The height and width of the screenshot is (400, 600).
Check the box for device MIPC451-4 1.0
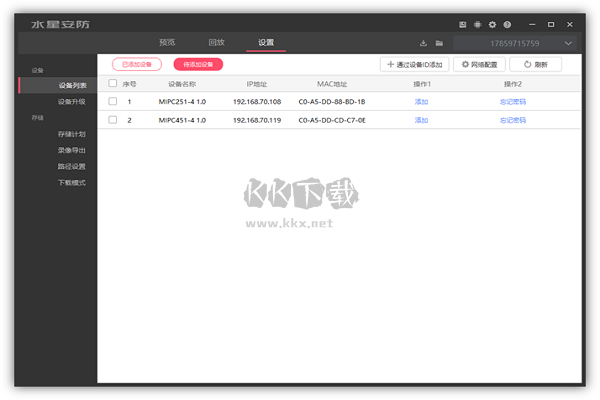pos(112,120)
